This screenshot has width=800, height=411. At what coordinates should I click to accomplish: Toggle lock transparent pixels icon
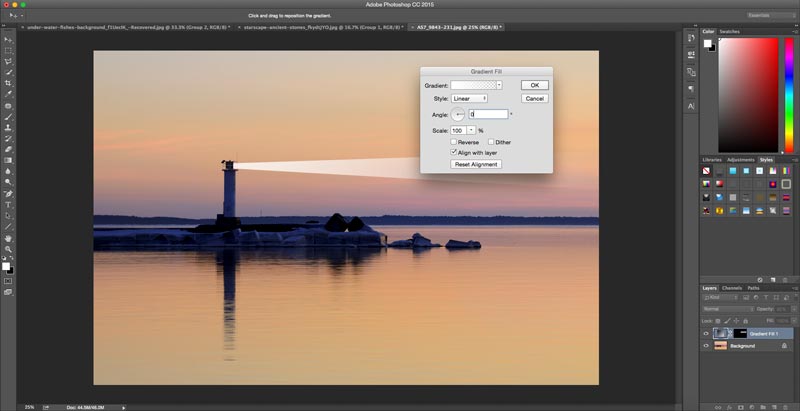[718, 321]
